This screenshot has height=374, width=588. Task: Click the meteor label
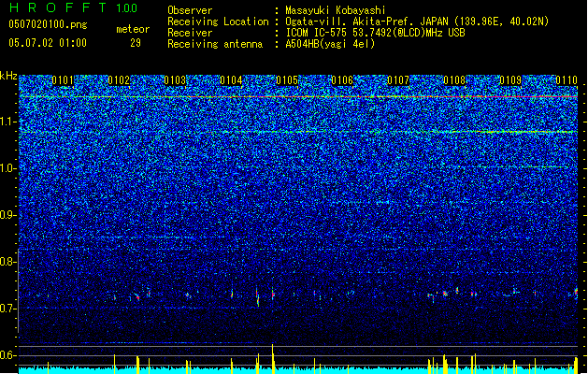point(133,29)
